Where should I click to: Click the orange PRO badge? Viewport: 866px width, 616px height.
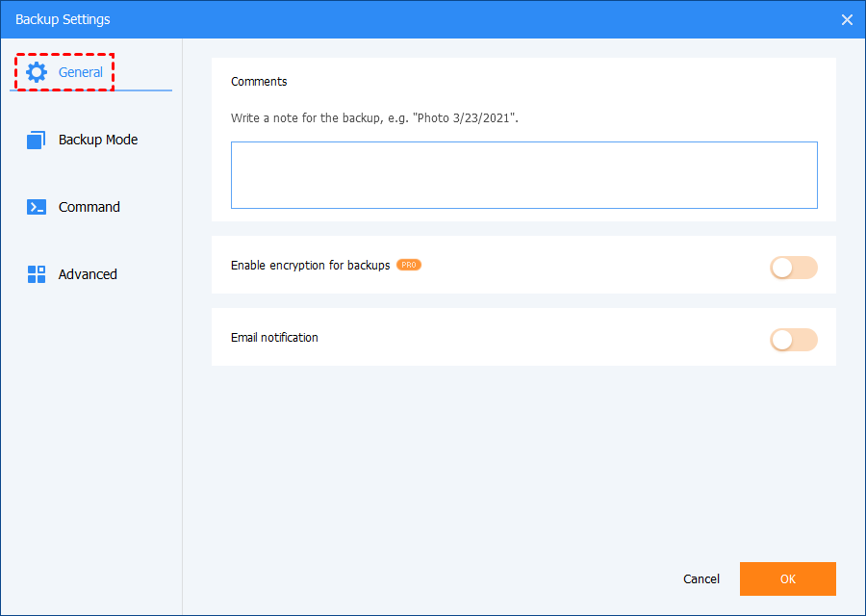click(409, 265)
